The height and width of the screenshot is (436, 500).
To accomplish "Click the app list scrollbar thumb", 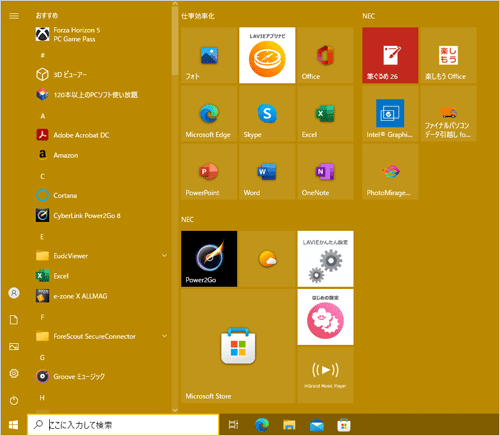I will [x=175, y=41].
